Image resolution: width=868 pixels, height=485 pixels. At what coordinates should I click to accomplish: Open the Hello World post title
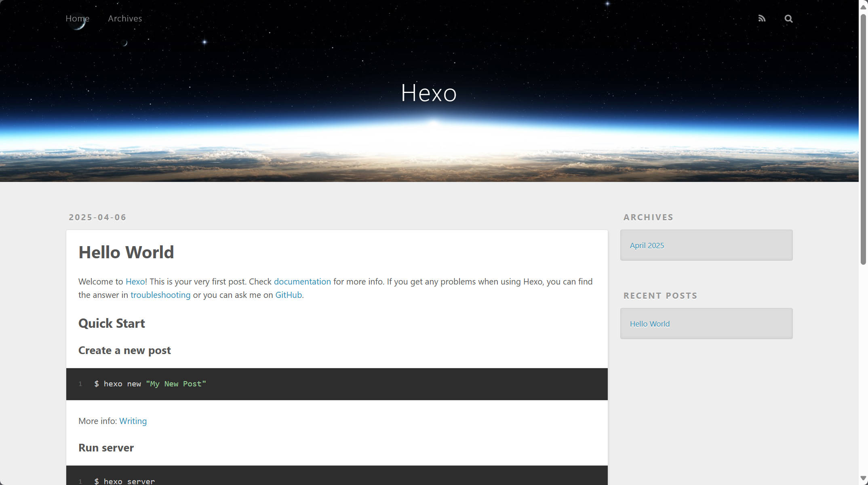[x=126, y=252]
